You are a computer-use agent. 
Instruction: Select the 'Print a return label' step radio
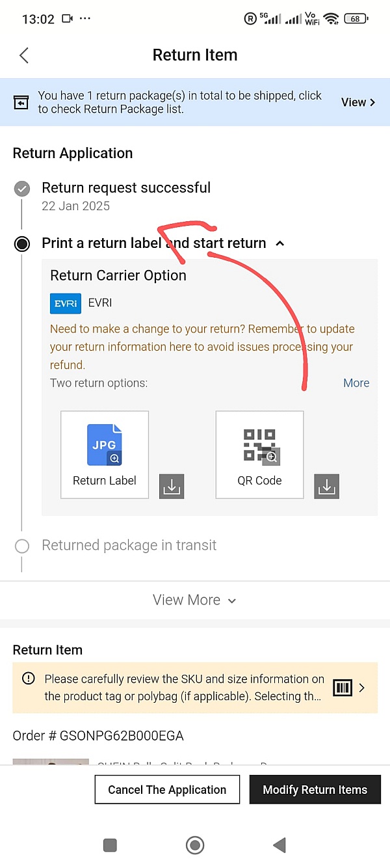pos(22,244)
